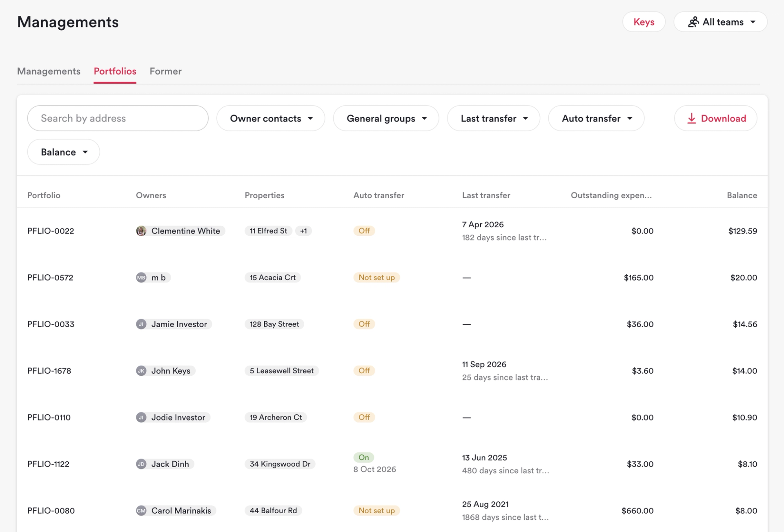Click the All teams people icon
The height and width of the screenshot is (532, 784).
click(693, 22)
